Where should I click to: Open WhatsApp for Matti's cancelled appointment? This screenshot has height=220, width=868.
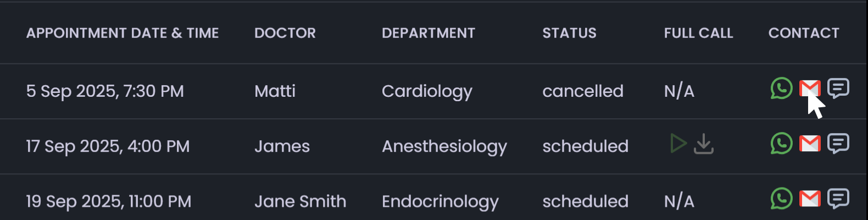coord(781,89)
